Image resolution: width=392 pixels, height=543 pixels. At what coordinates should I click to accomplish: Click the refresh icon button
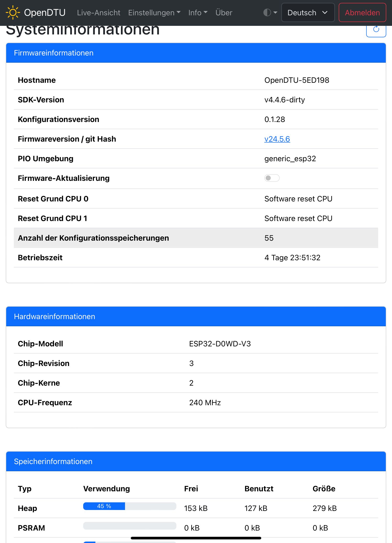376,30
